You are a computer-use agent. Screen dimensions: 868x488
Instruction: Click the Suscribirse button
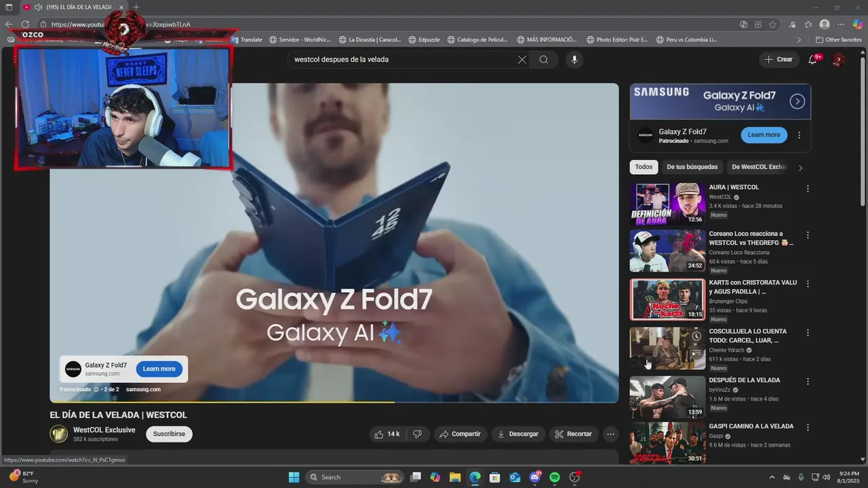(x=169, y=434)
